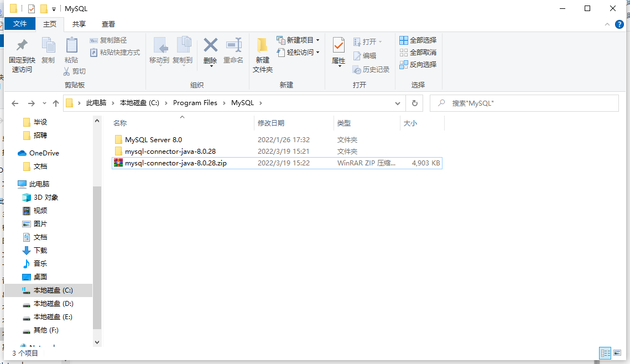Open Downloads in navigation pane
This screenshot has width=630, height=364.
pyautogui.click(x=40, y=250)
